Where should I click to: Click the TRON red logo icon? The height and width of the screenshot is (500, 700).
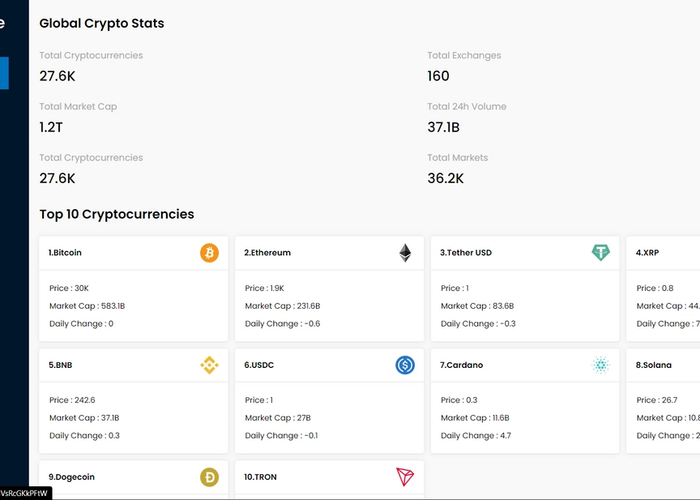point(405,477)
